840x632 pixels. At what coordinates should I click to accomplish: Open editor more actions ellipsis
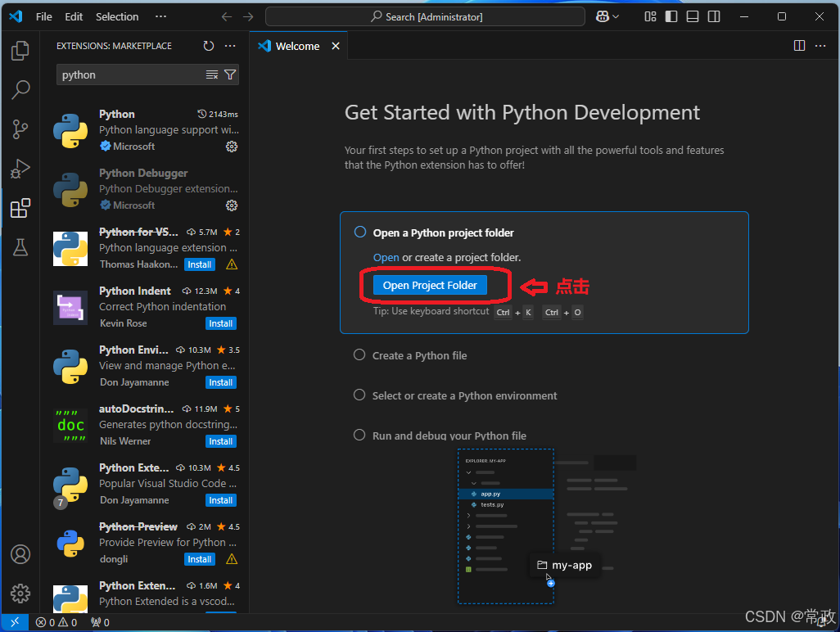point(820,46)
